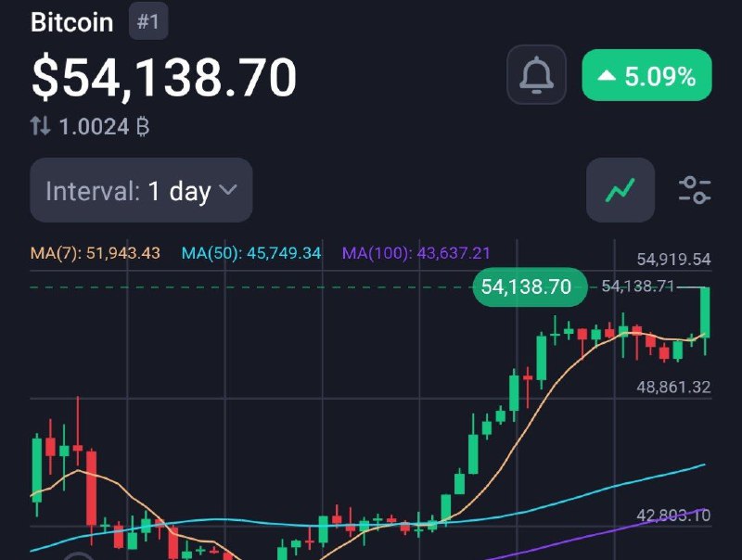
Task: Tap the green 54,138.70 price marker bubble
Action: click(530, 287)
